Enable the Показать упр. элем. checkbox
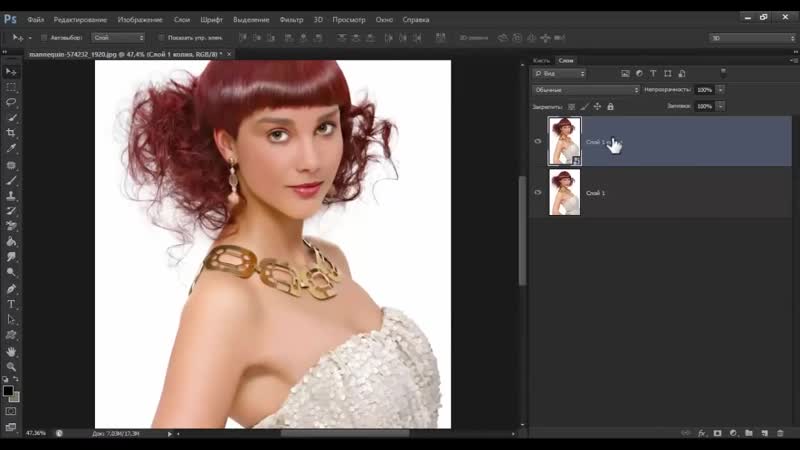Viewport: 800px width, 450px height. pyautogui.click(x=161, y=38)
